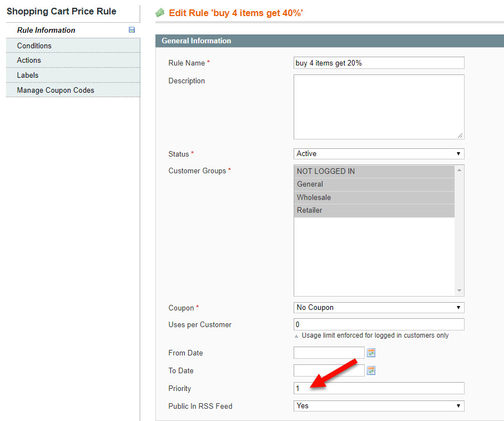The height and width of the screenshot is (421, 504).
Task: Click the save icon beside Rule Information
Action: (x=132, y=30)
